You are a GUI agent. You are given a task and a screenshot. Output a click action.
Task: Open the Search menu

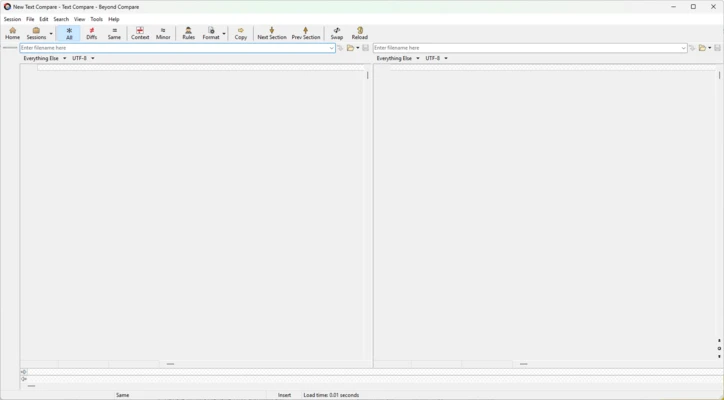pyautogui.click(x=61, y=19)
